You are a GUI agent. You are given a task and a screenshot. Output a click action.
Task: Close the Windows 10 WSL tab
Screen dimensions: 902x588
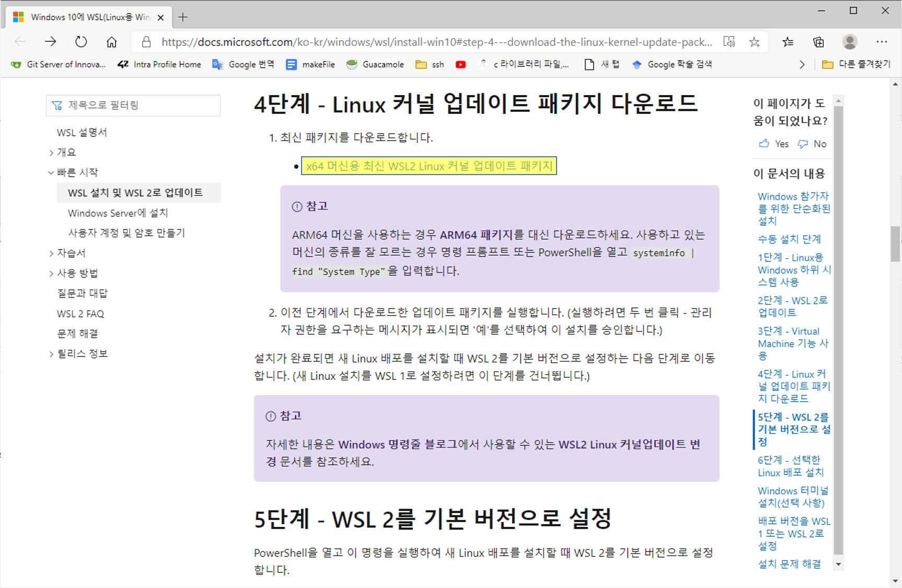[160, 17]
